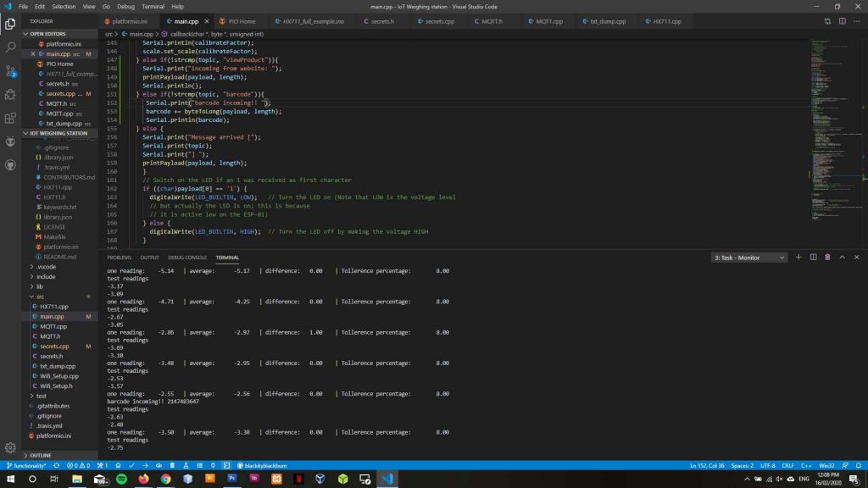The image size is (868, 488).
Task: Switch to the Problems panel tab
Action: click(119, 258)
